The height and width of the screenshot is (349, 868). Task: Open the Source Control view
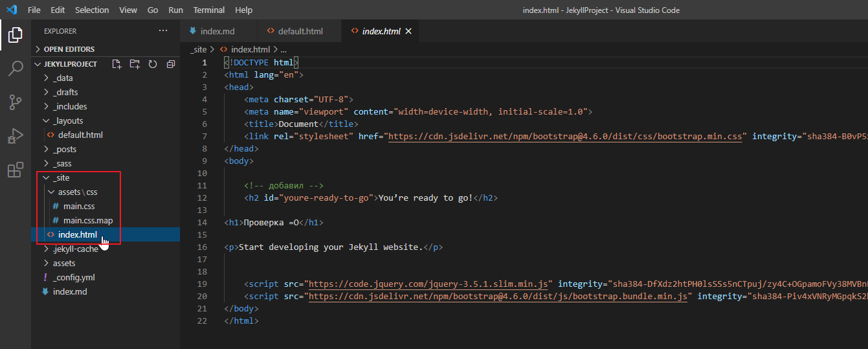[x=16, y=102]
